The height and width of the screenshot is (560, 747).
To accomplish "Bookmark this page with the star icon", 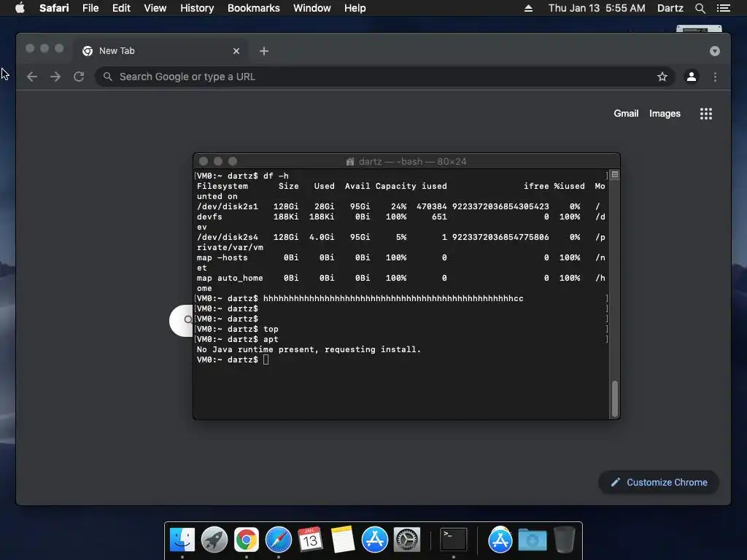I will (x=662, y=77).
